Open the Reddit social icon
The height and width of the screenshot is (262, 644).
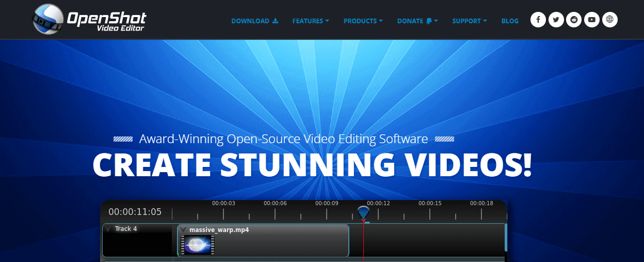click(x=574, y=20)
